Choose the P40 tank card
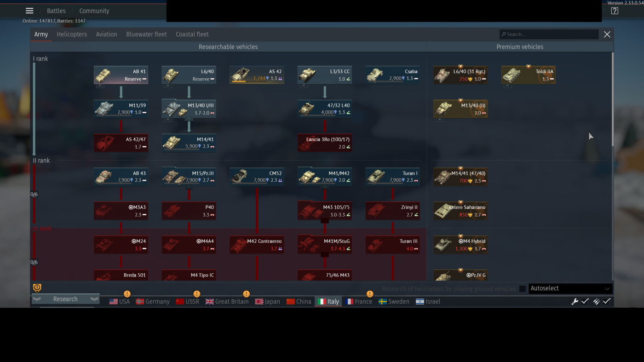The width and height of the screenshot is (644, 362). pyautogui.click(x=189, y=211)
